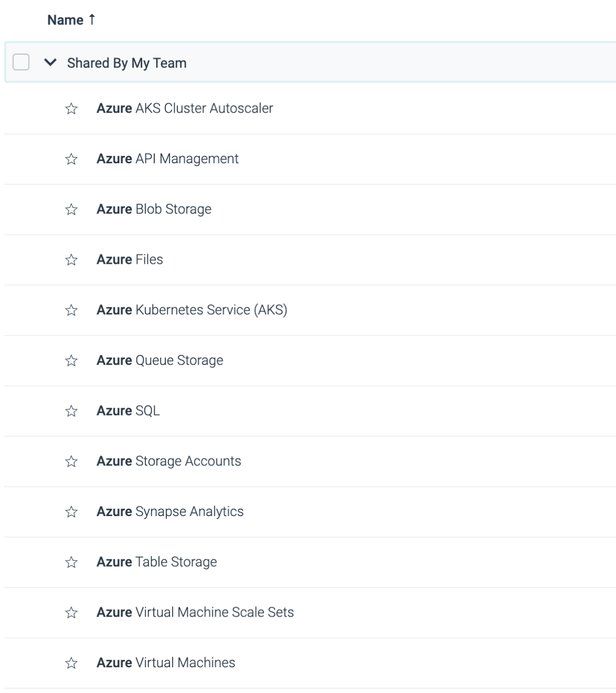Open the Azure Virtual Machines item
Screen dimensions: 616x693
pyautogui.click(x=165, y=662)
